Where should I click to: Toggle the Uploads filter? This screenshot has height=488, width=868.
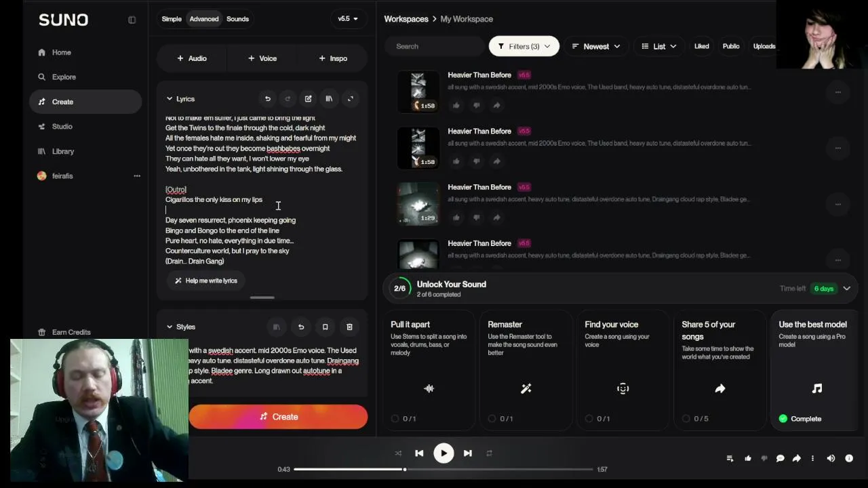point(764,46)
